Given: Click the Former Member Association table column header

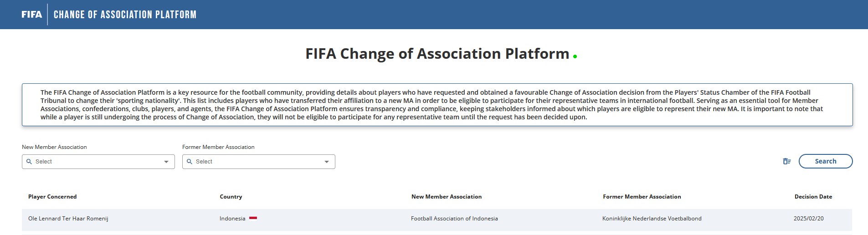Looking at the screenshot, I should coord(642,197).
